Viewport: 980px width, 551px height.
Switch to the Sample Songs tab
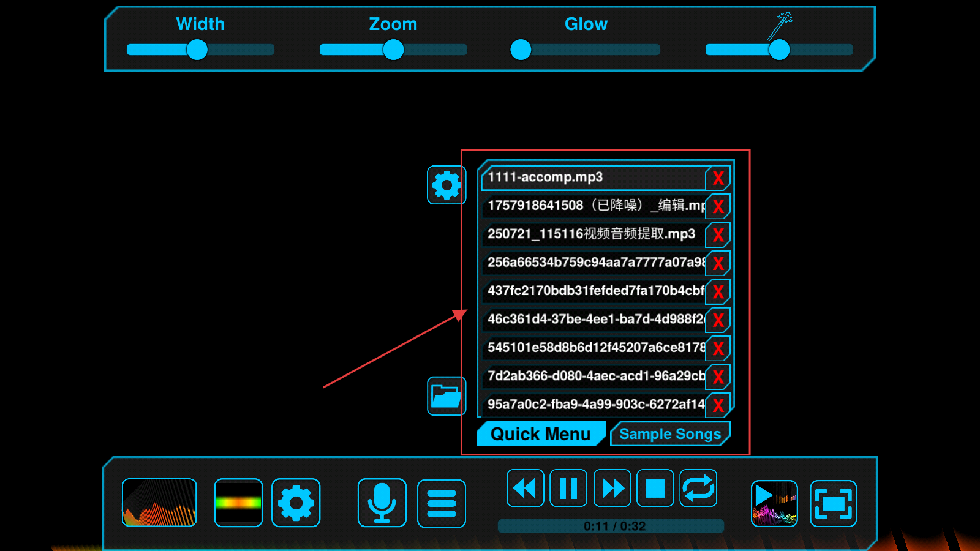point(670,434)
